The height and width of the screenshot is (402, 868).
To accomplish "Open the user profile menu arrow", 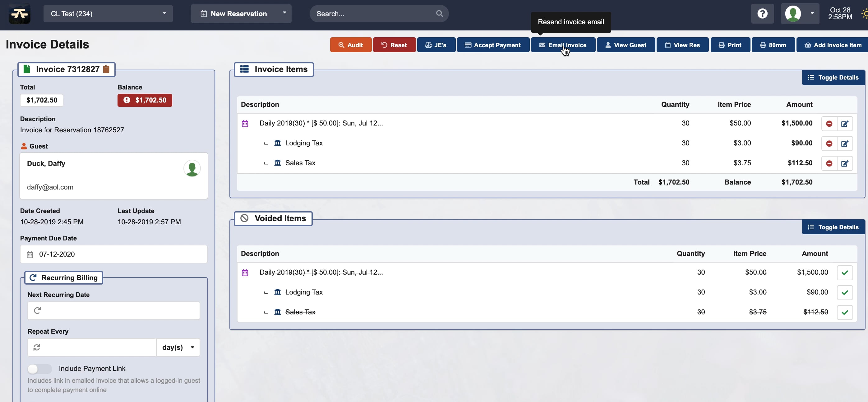I will 812,13.
